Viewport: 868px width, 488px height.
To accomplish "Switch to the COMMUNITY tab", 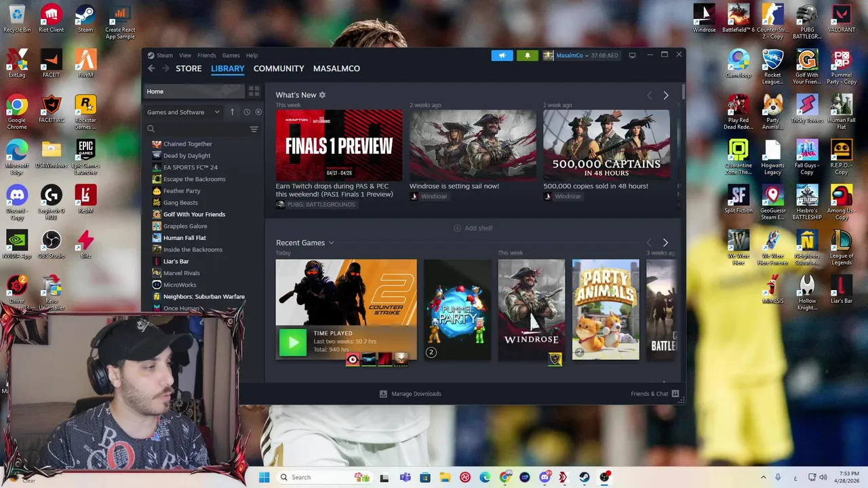I will pos(279,68).
